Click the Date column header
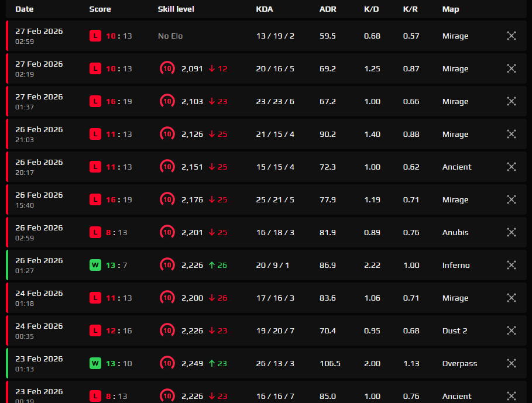Viewport: 532px width, 403px height. click(x=25, y=9)
